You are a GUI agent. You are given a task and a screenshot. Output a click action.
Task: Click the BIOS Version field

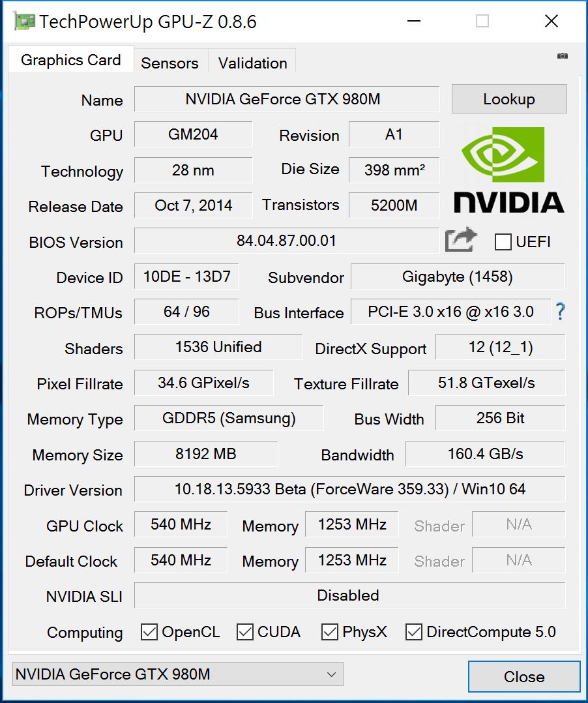pyautogui.click(x=287, y=241)
